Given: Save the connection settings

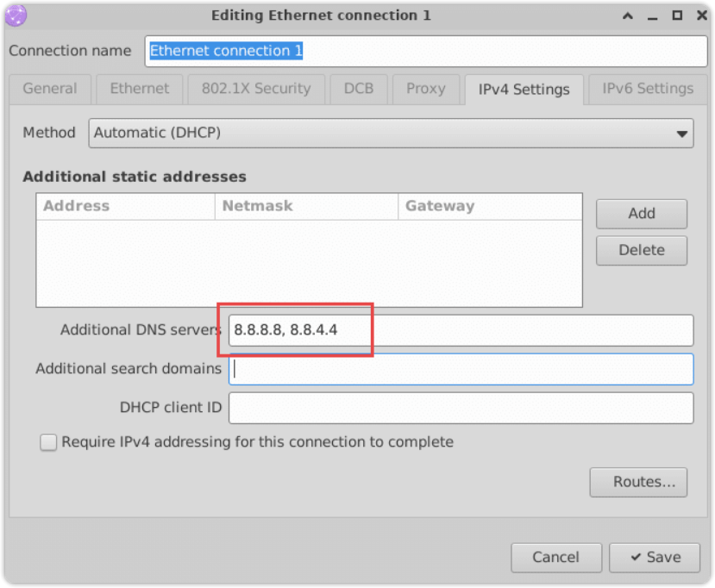Looking at the screenshot, I should click(x=654, y=557).
